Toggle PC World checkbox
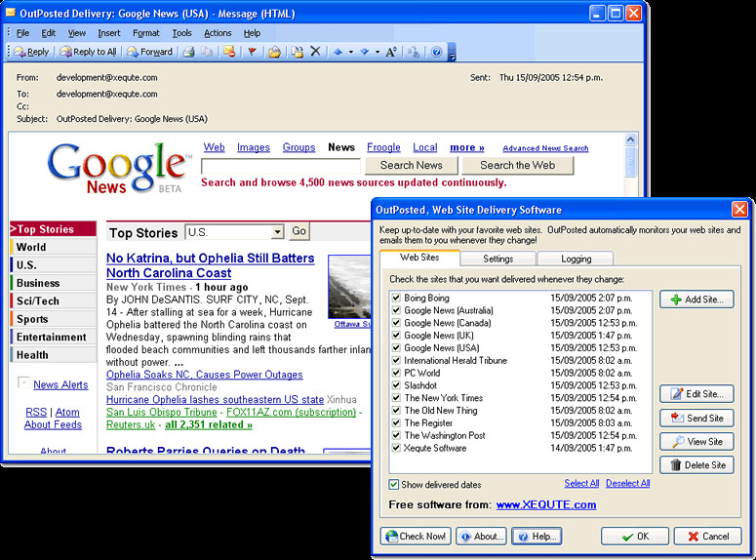 396,373
